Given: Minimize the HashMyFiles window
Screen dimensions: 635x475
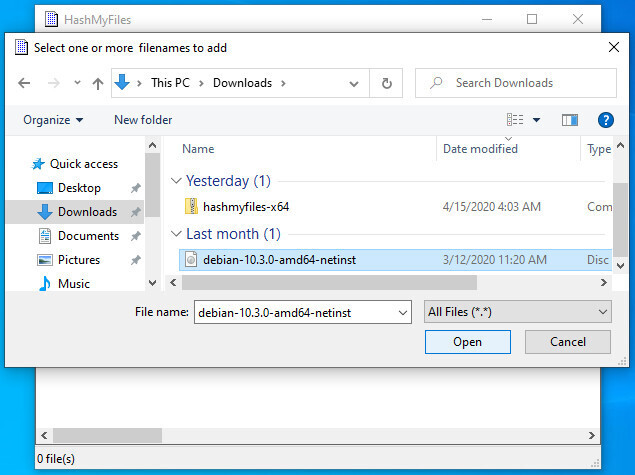Looking at the screenshot, I should [x=487, y=19].
